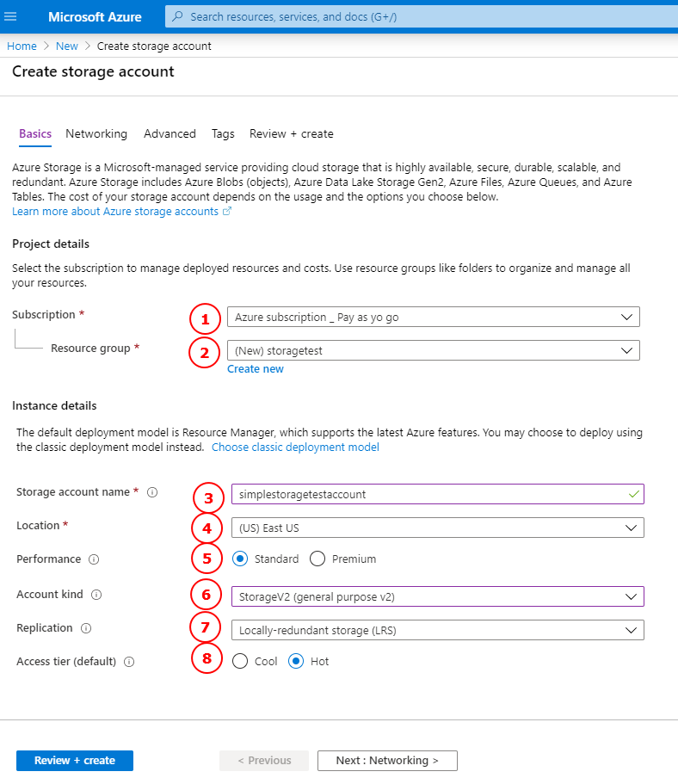Select Premium performance option
The width and height of the screenshot is (678, 784).
click(x=317, y=559)
